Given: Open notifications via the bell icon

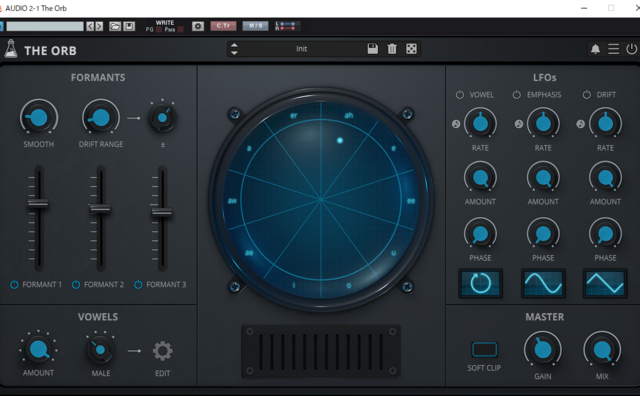Looking at the screenshot, I should click(x=595, y=49).
